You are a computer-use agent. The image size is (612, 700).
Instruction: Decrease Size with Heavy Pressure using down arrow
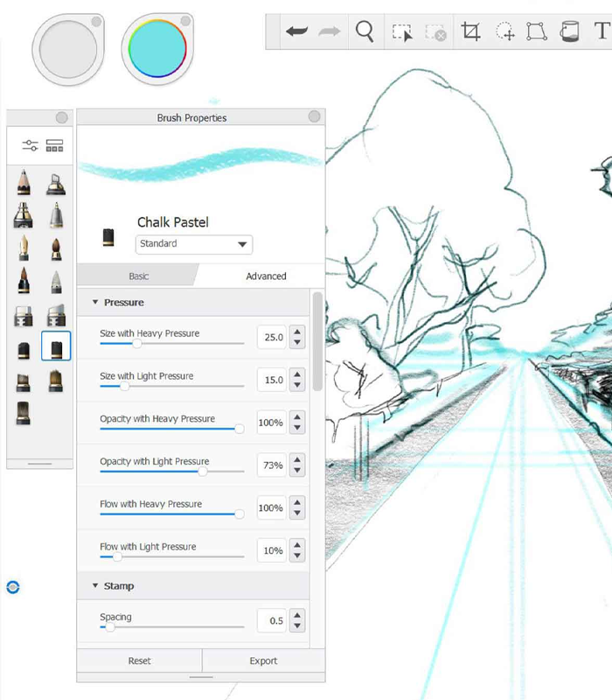pyautogui.click(x=297, y=343)
